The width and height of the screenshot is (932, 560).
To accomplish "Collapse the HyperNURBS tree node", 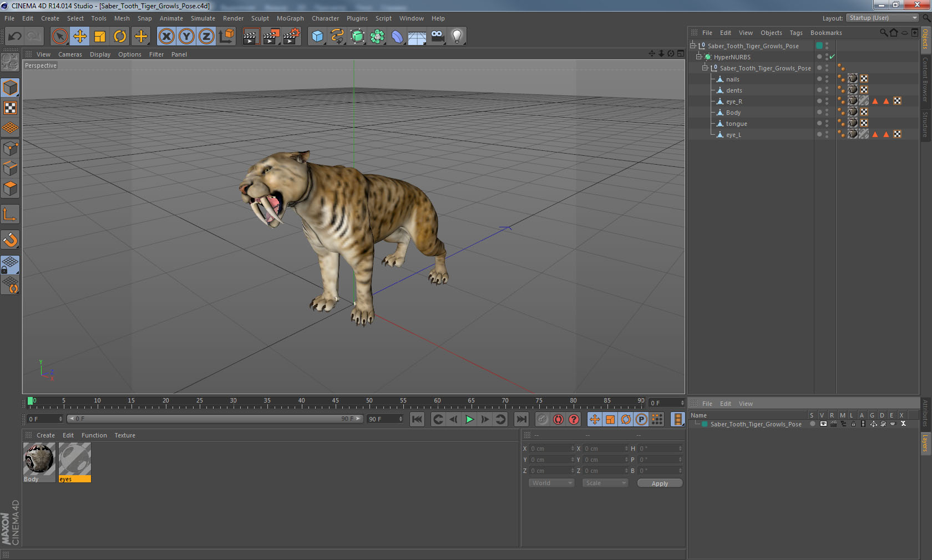I will 699,57.
